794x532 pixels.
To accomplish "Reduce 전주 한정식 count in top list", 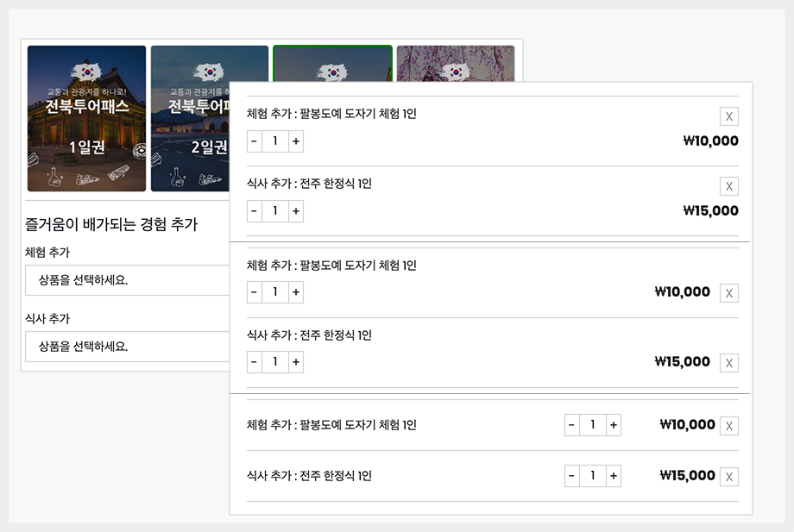I will tap(255, 211).
